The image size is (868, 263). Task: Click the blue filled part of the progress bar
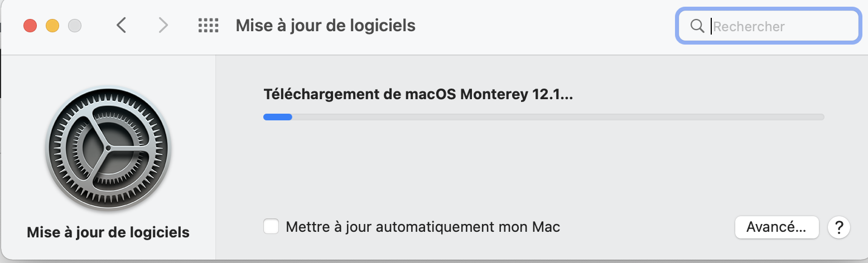278,117
